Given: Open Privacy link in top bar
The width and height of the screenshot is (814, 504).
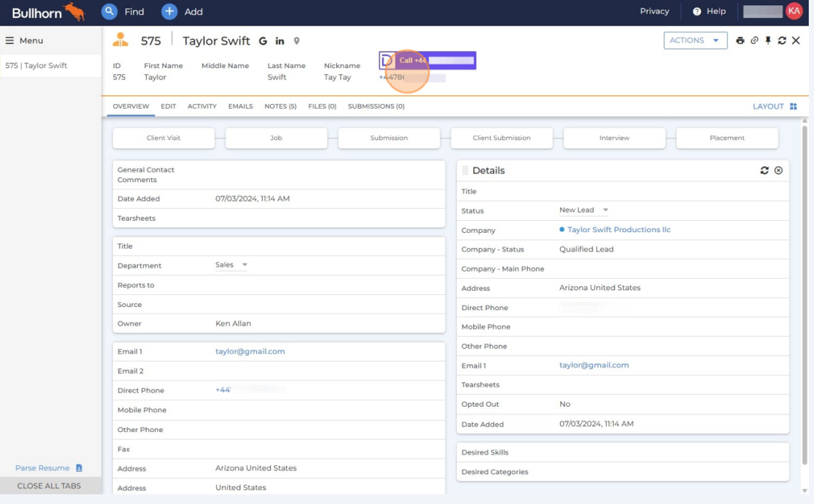Looking at the screenshot, I should (654, 11).
